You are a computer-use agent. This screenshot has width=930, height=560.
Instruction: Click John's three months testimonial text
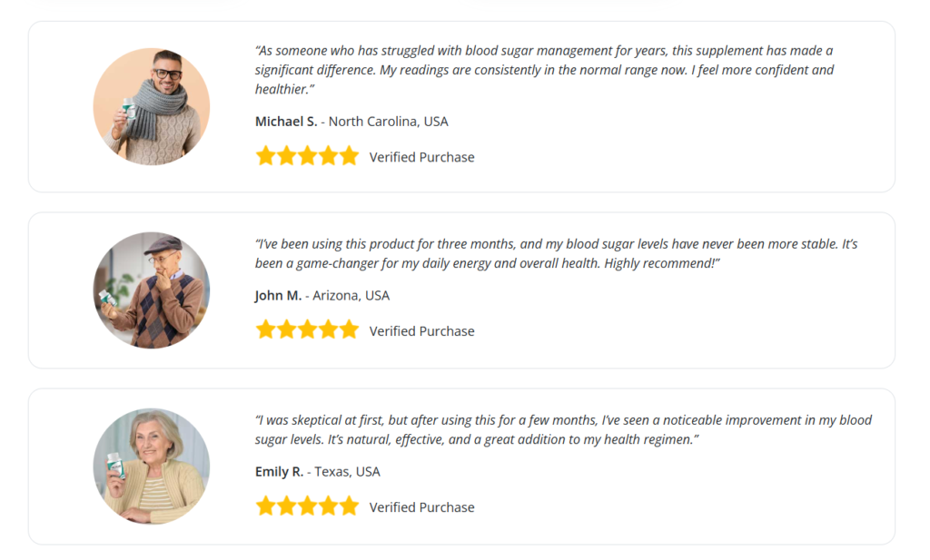click(x=556, y=253)
